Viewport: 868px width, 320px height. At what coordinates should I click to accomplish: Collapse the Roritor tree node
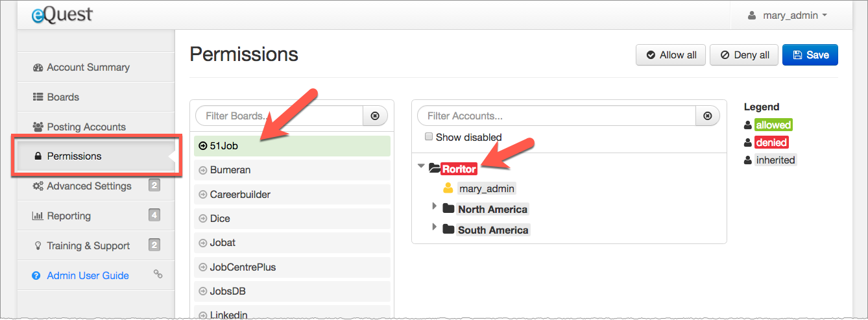pos(421,166)
